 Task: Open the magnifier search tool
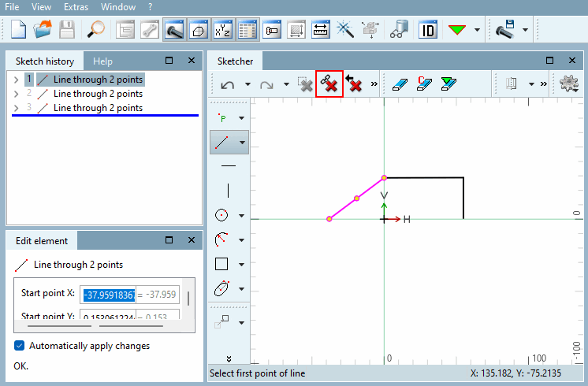(x=95, y=30)
